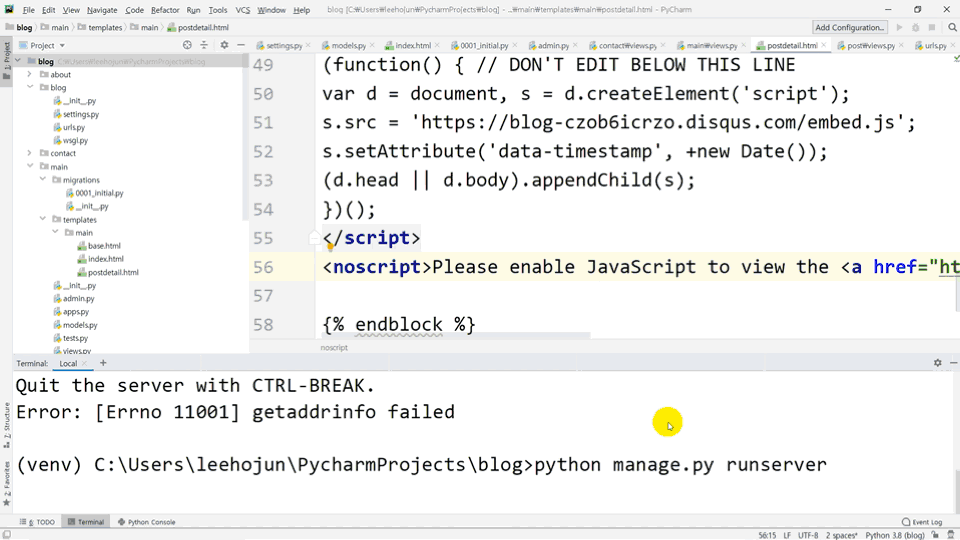
Task: Hide the Project panel
Action: [241, 45]
